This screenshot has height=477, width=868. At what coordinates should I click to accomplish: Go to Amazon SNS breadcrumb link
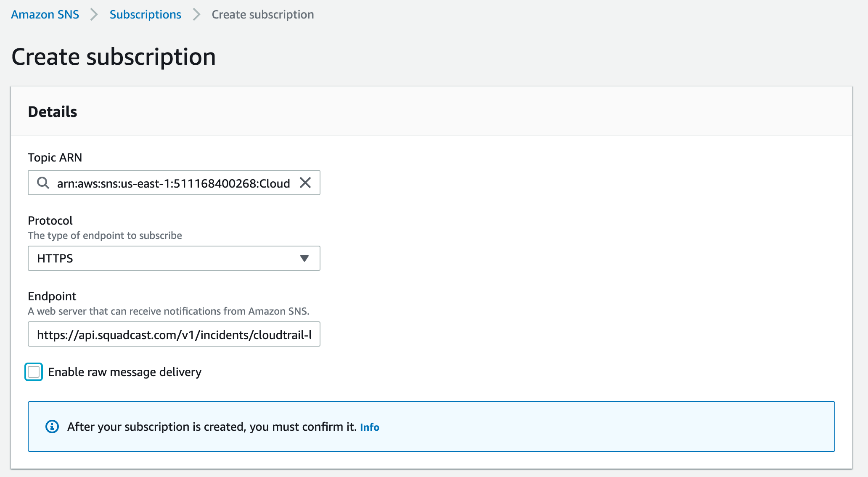point(45,15)
